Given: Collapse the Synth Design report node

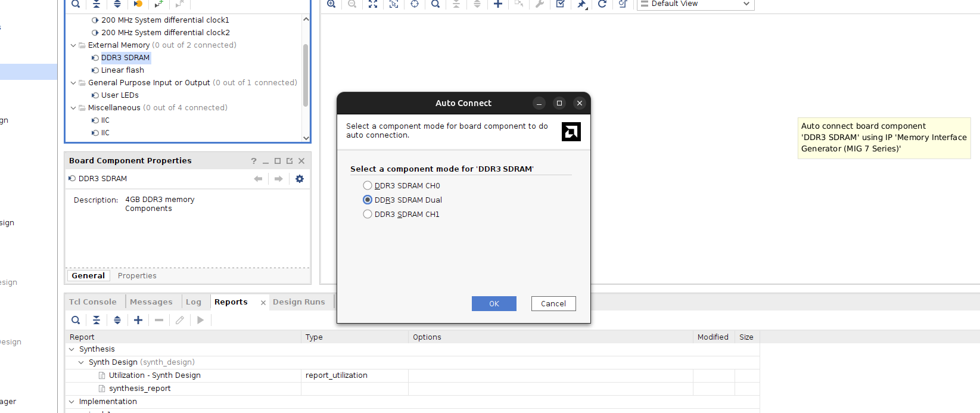Looking at the screenshot, I should tap(82, 362).
